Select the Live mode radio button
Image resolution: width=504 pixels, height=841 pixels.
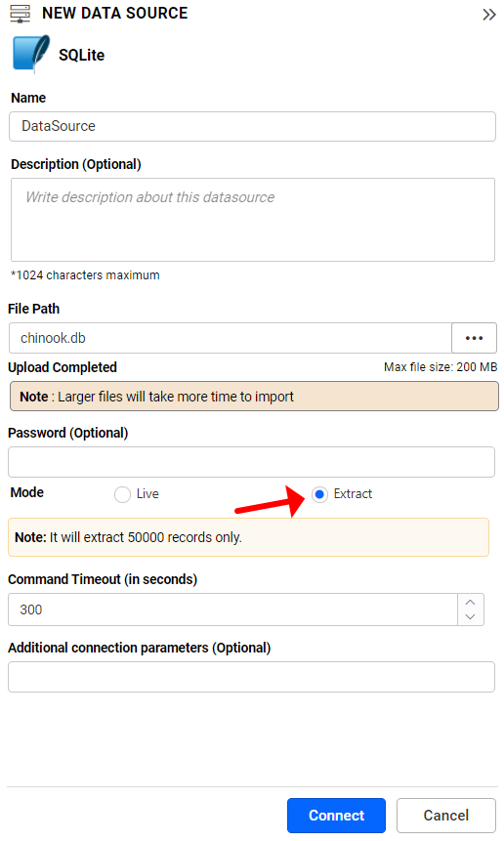pos(122,494)
